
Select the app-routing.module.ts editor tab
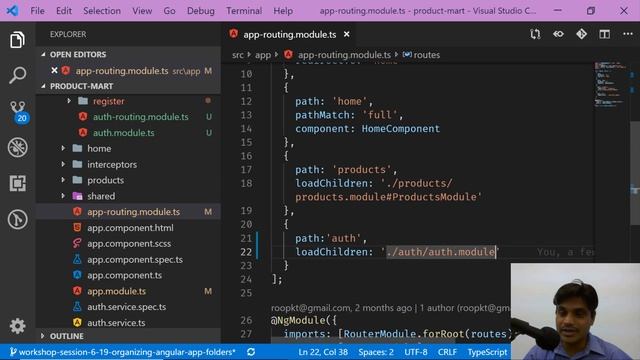[x=289, y=34]
